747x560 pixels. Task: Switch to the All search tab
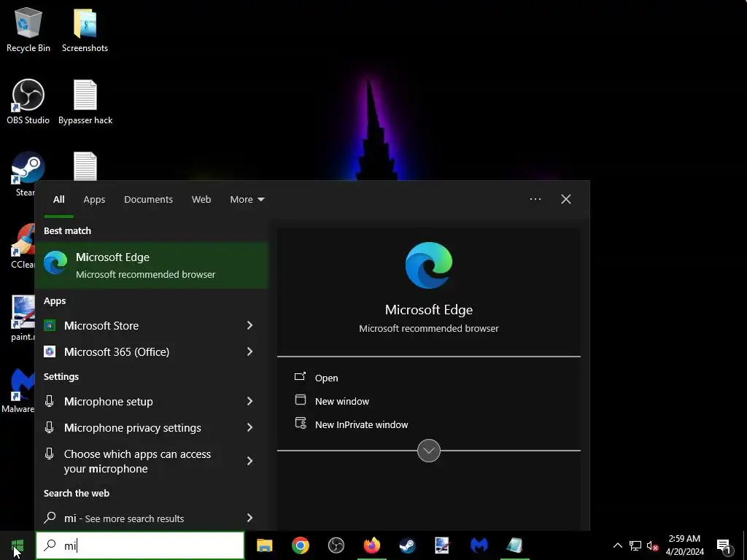(x=58, y=200)
